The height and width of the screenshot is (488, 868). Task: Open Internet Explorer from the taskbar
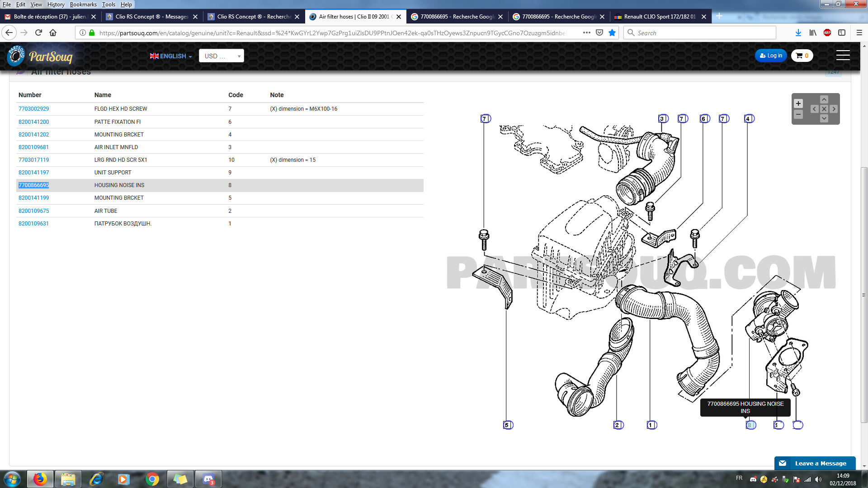[96, 479]
